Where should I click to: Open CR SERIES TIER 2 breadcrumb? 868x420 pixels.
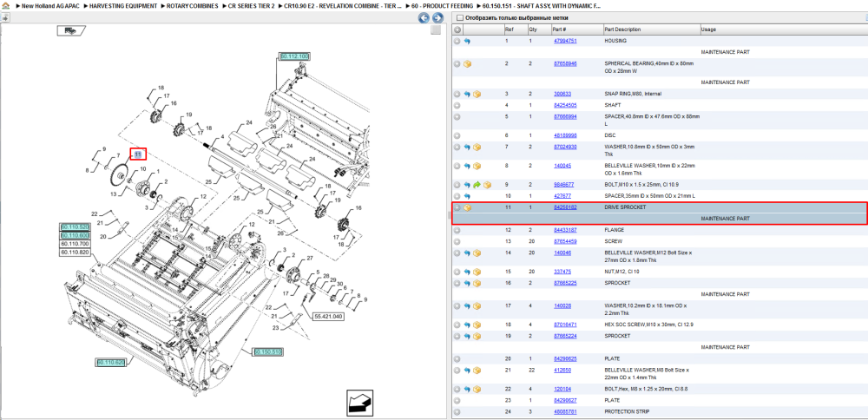pos(251,5)
